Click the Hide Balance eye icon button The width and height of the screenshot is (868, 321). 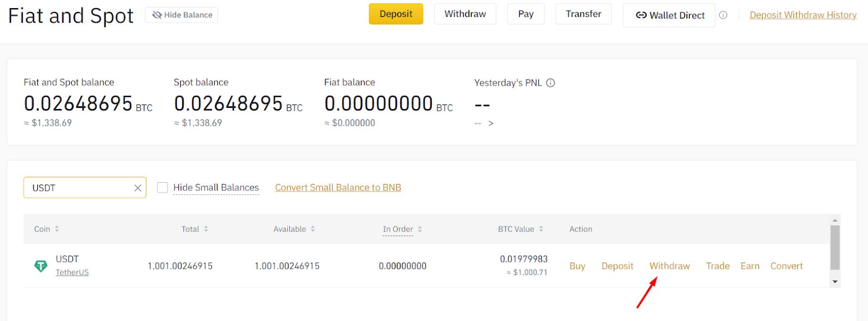tap(181, 15)
